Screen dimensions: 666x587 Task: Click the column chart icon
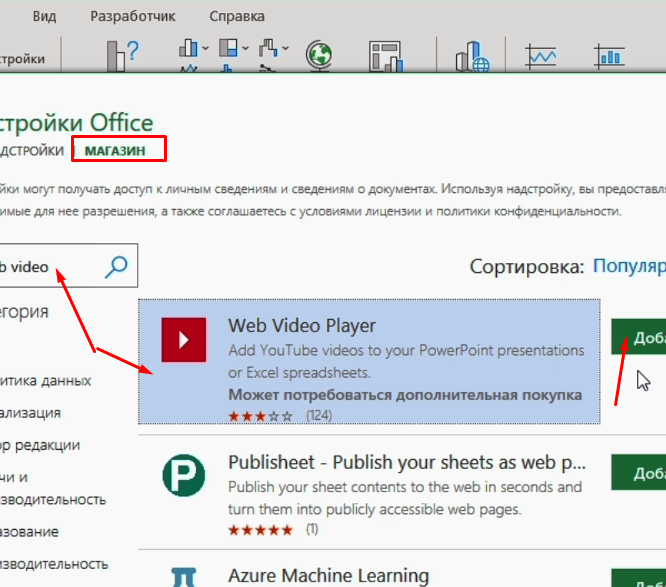[188, 48]
